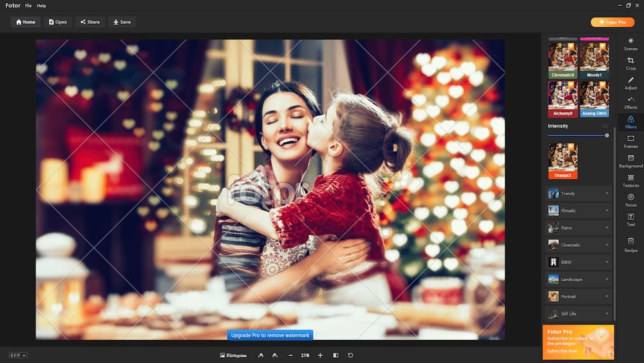Expand the Still Life filter category
This screenshot has width=644, height=363.
pos(578,313)
